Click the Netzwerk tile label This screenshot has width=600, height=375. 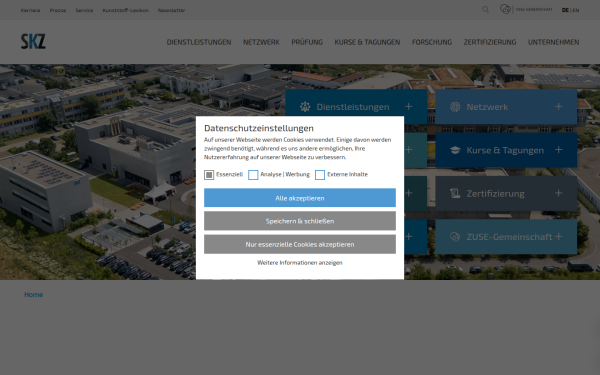(487, 107)
